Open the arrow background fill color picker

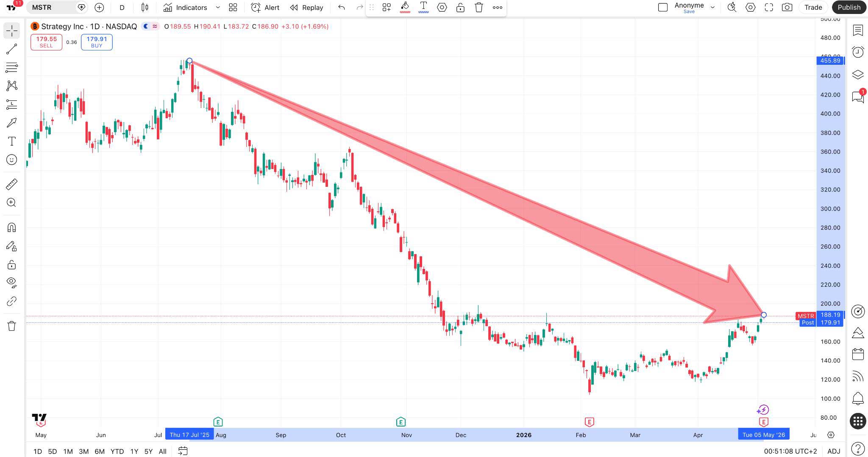[405, 7]
